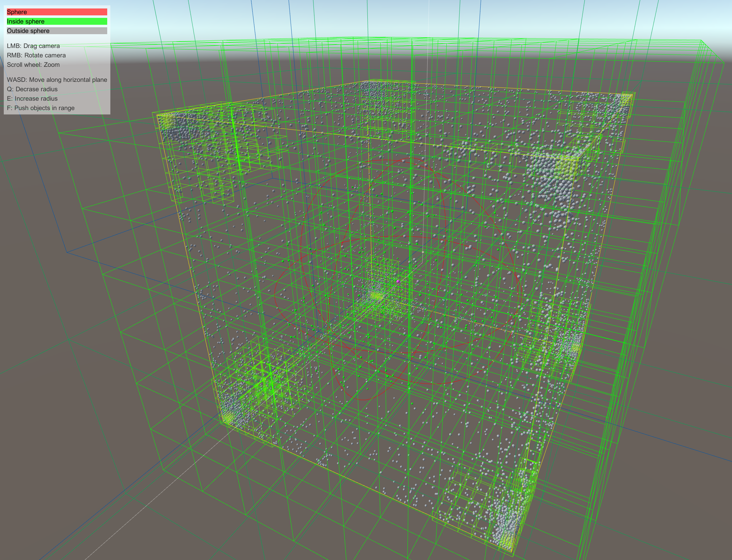Viewport: 732px width, 560px height.
Task: Click the green Inside sphere legend bar
Action: [x=57, y=21]
